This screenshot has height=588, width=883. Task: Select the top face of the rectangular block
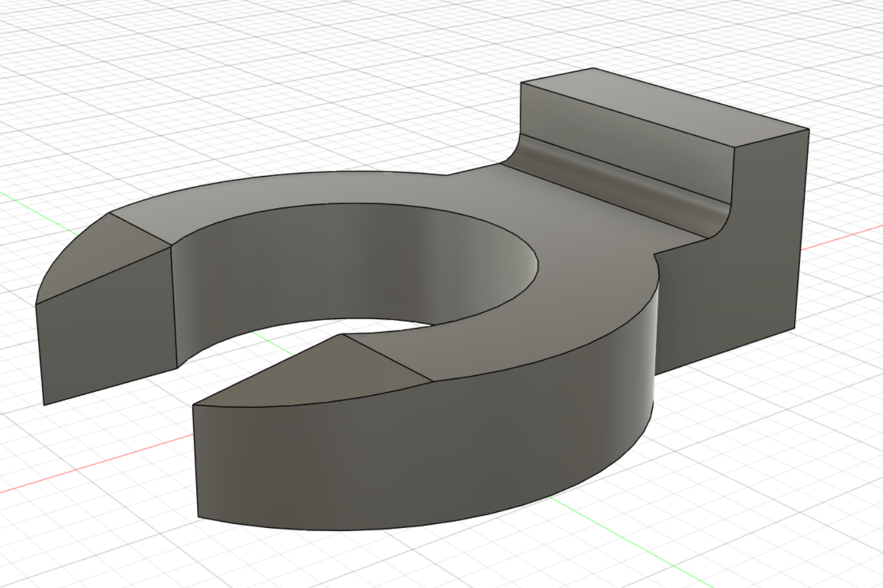665,106
